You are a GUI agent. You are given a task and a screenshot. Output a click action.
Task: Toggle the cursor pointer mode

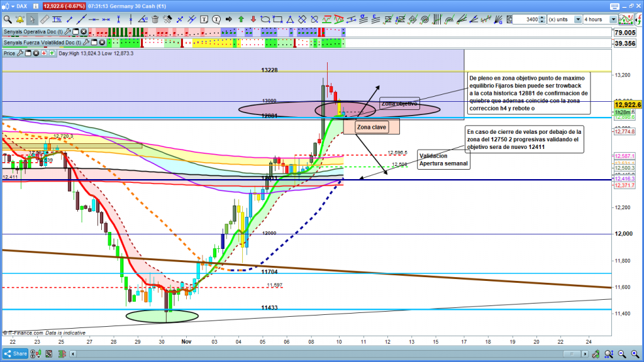pyautogui.click(x=33, y=19)
